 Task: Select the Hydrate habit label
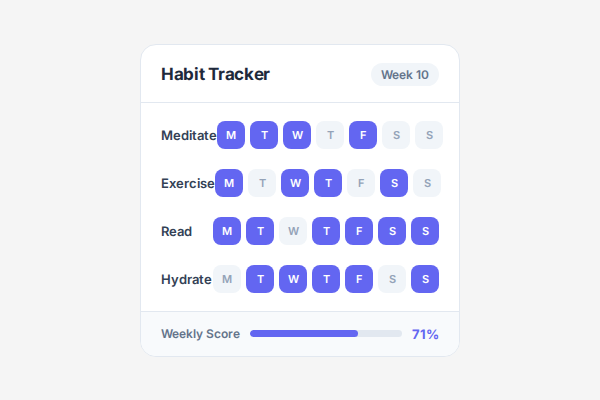(x=186, y=279)
